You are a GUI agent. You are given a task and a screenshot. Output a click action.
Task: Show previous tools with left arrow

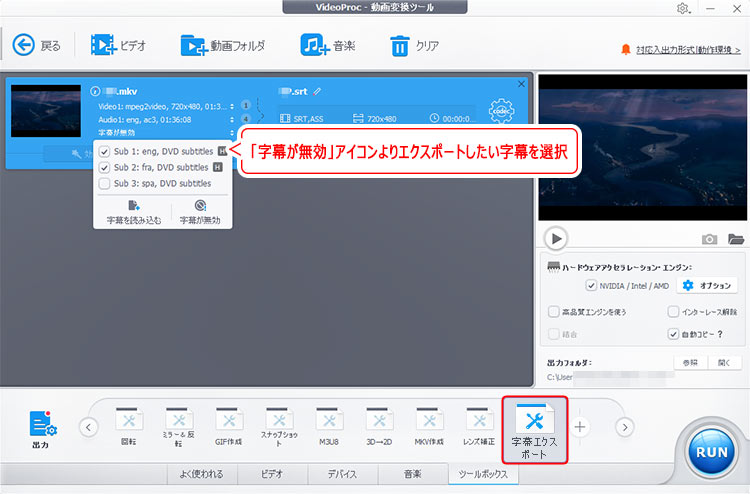point(88,427)
